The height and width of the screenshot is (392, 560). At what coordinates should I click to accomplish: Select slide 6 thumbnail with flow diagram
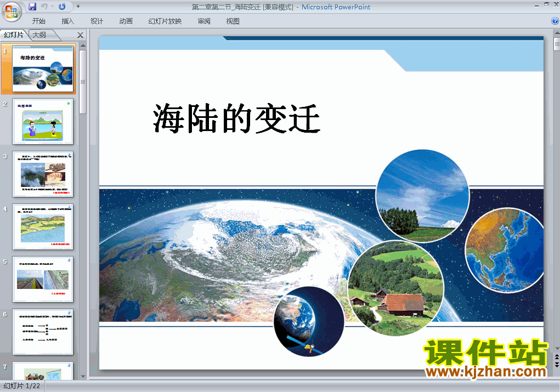tap(43, 332)
